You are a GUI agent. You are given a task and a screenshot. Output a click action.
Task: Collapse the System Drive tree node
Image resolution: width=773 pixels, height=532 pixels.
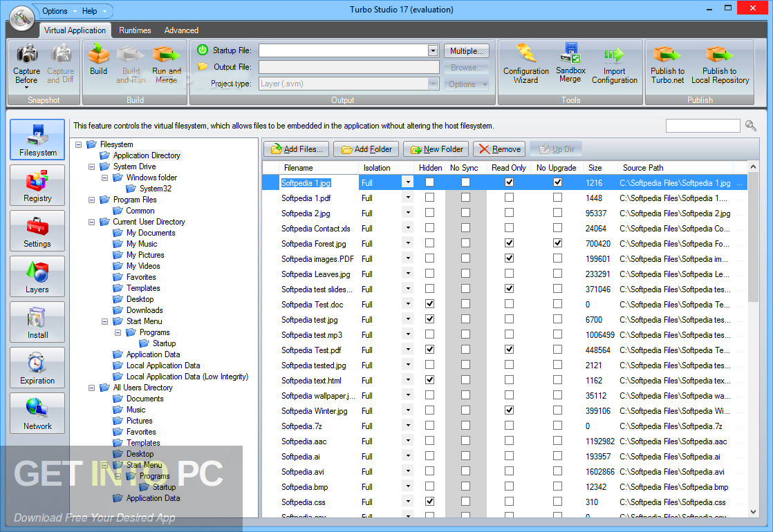(x=92, y=167)
